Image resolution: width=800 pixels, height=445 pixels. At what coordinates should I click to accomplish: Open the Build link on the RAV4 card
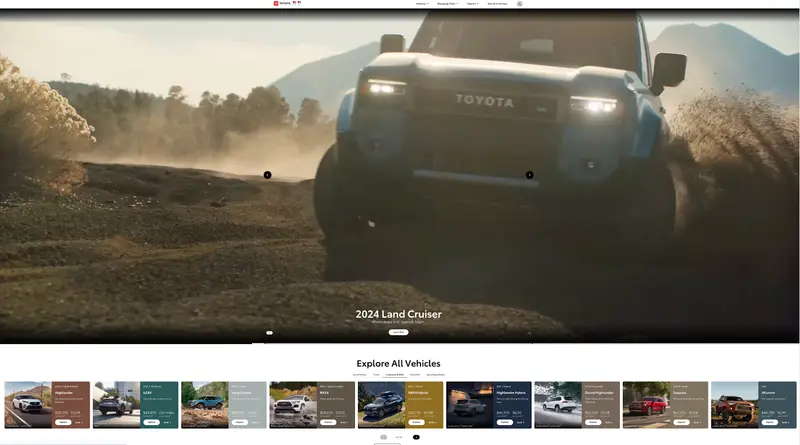(x=344, y=423)
